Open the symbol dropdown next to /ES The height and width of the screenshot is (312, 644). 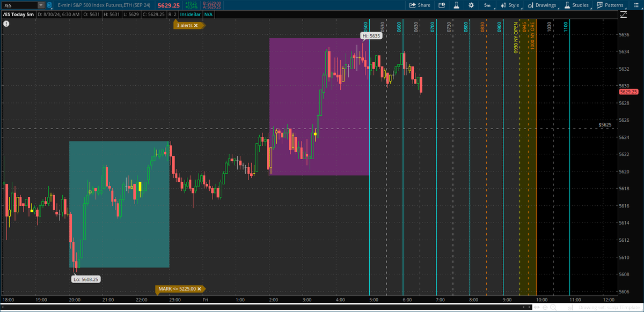(41, 5)
